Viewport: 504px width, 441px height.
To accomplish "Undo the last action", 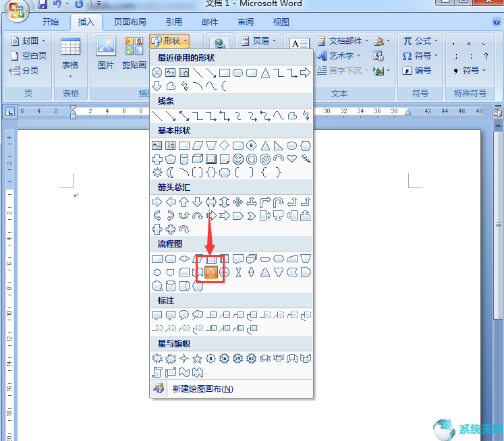I will click(x=57, y=4).
